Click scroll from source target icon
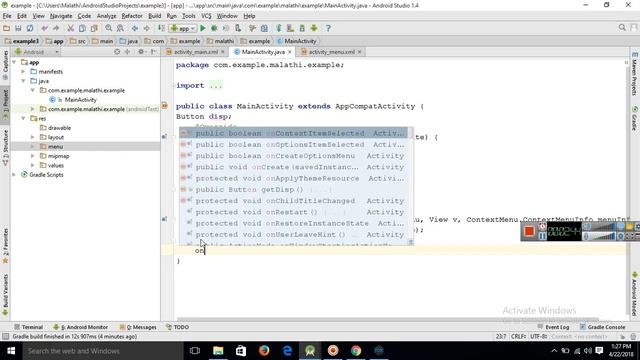This screenshot has width=640, height=360. coord(117,52)
